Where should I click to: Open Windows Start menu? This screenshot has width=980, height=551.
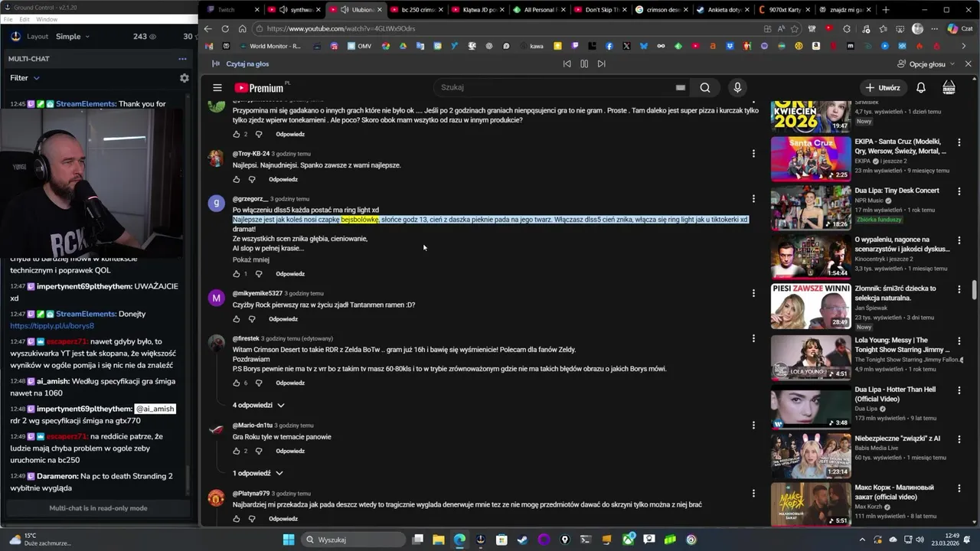pyautogui.click(x=289, y=540)
